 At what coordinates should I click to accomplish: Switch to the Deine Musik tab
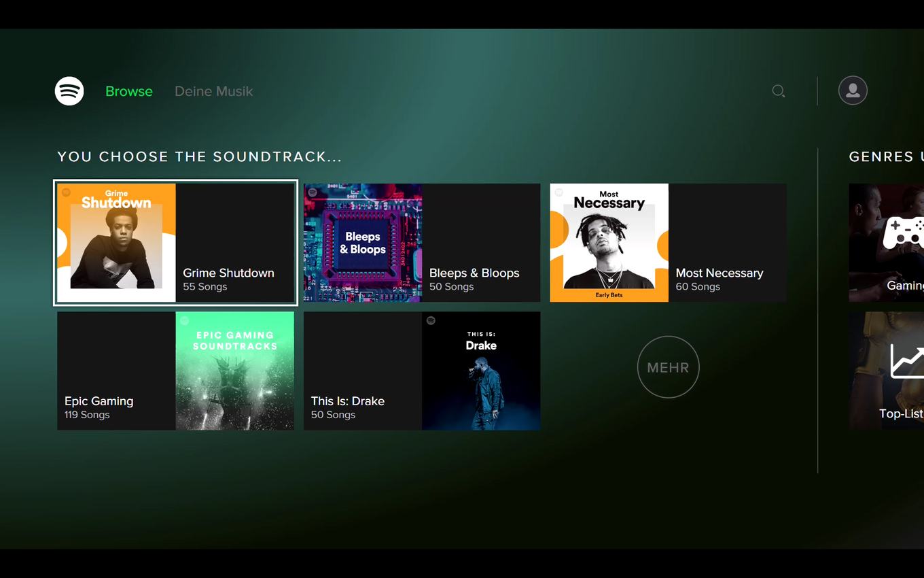[x=213, y=91]
